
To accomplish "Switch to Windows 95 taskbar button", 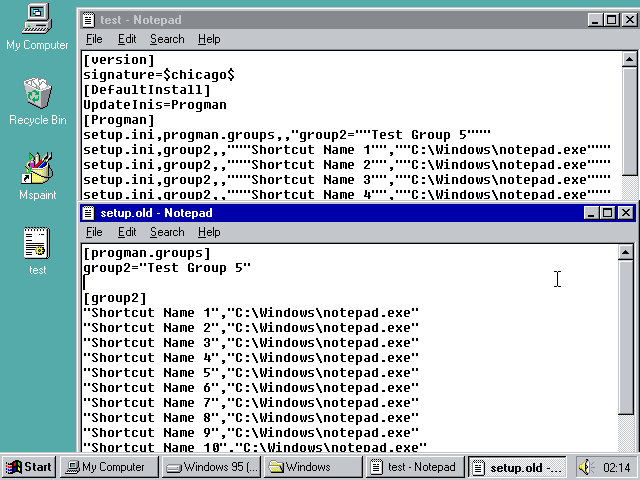I will (211, 467).
